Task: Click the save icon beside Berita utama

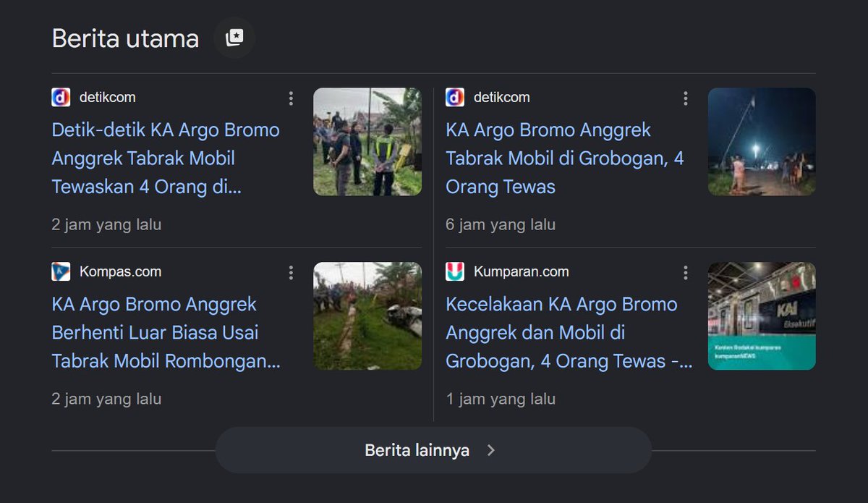Action: click(234, 38)
